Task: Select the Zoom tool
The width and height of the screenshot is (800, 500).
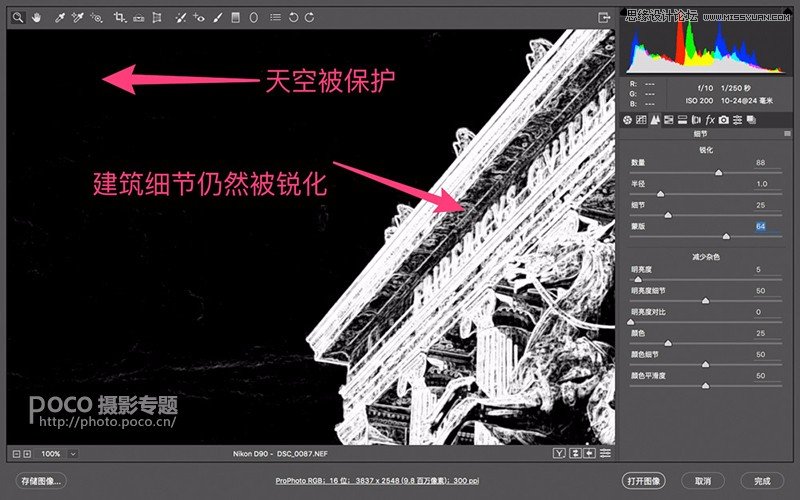Action: (18, 17)
